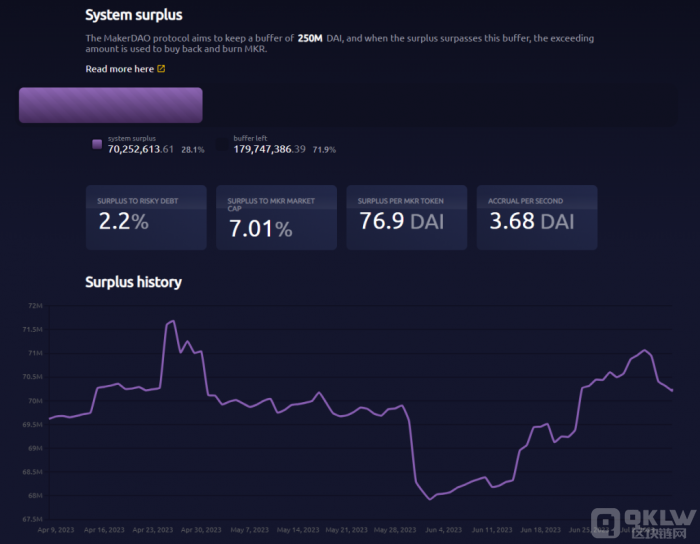This screenshot has width=700, height=544.
Task: Click the Apr 23, 2023 axis label
Action: (x=153, y=530)
